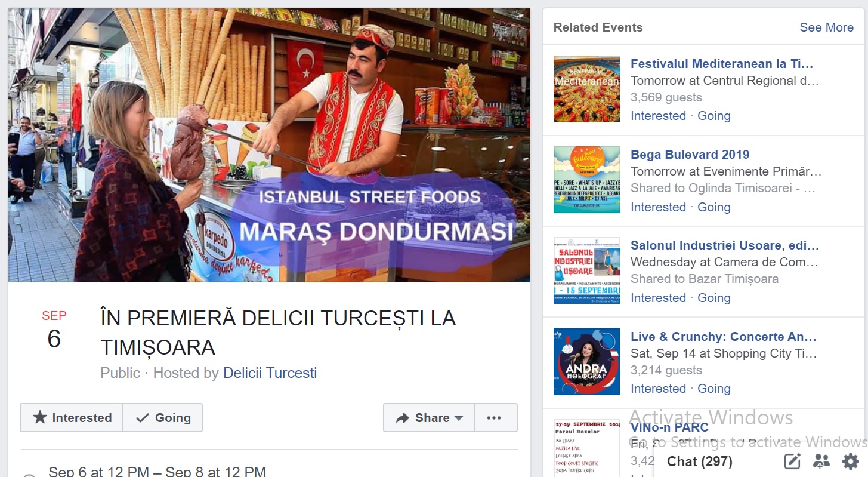
Task: Click See More related events
Action: pos(826,27)
